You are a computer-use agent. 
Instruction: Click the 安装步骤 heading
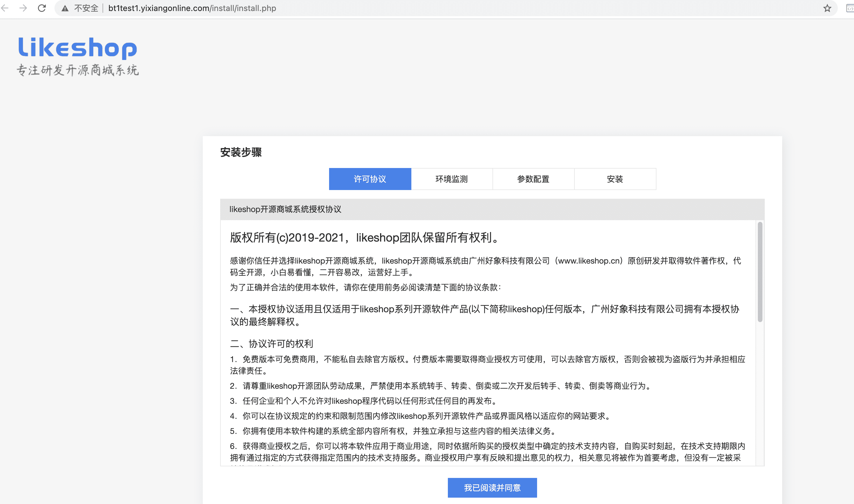pyautogui.click(x=241, y=152)
